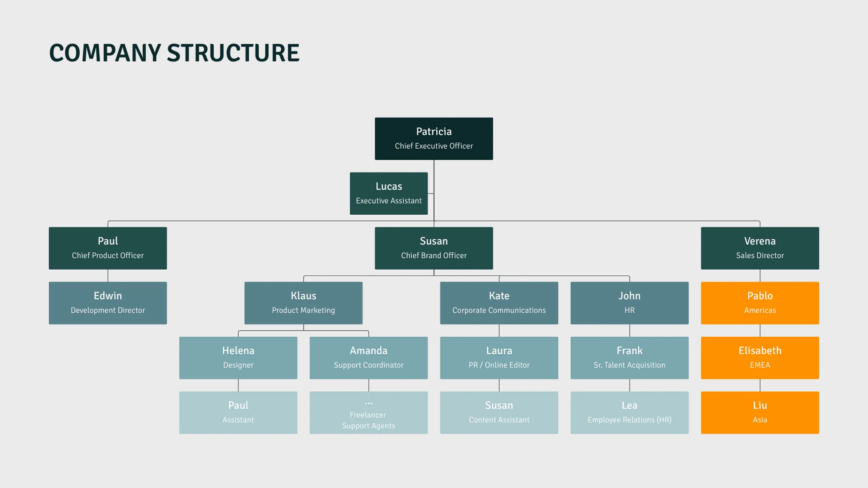
Task: Click the Patricia CEO node
Action: (434, 138)
